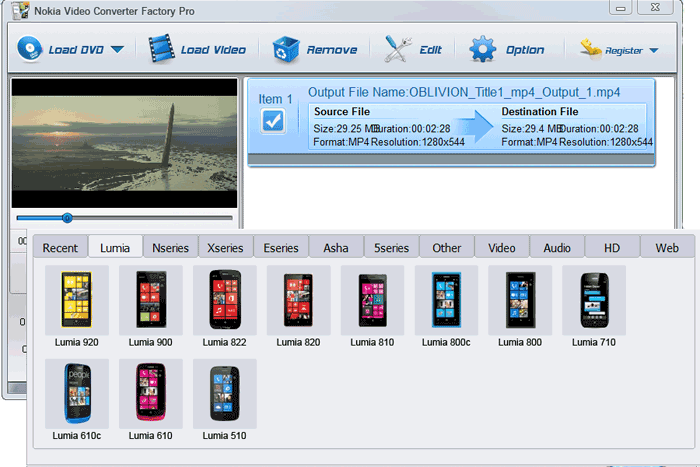Switch to the Lumia tab
Image resolution: width=700 pixels, height=467 pixels.
[115, 247]
